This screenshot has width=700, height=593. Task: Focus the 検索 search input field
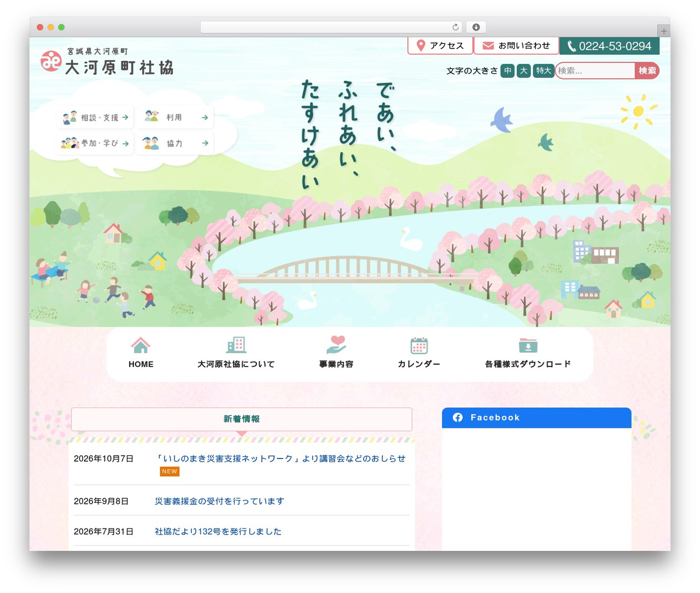595,71
